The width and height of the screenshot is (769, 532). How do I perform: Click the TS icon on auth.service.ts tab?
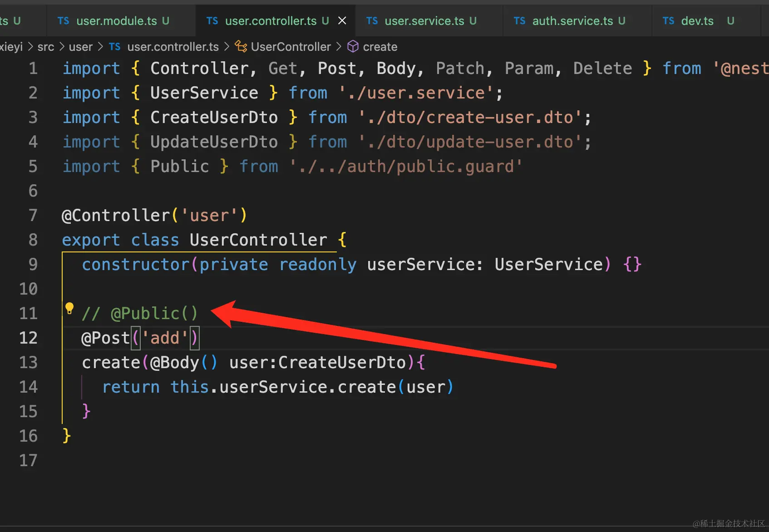coord(519,21)
